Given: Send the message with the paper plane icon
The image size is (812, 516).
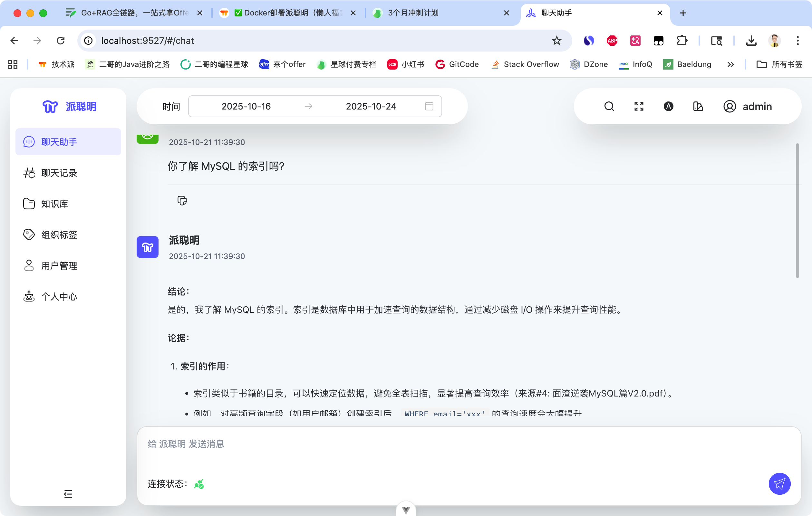Looking at the screenshot, I should 779,484.
